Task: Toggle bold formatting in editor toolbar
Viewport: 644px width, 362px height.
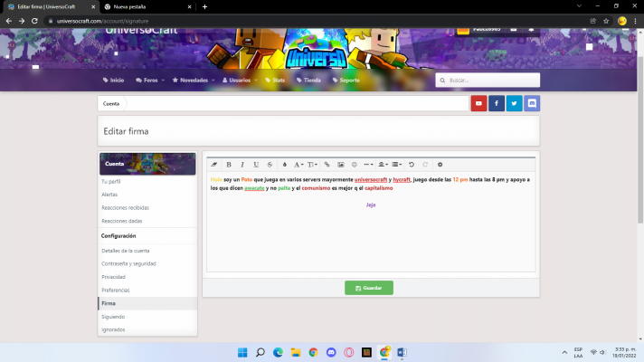Action: click(x=229, y=165)
